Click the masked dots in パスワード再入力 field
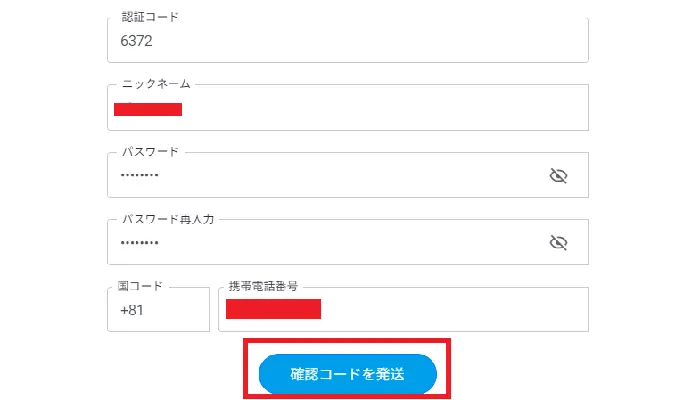Viewport: 700px width, 400px height. pos(139,243)
